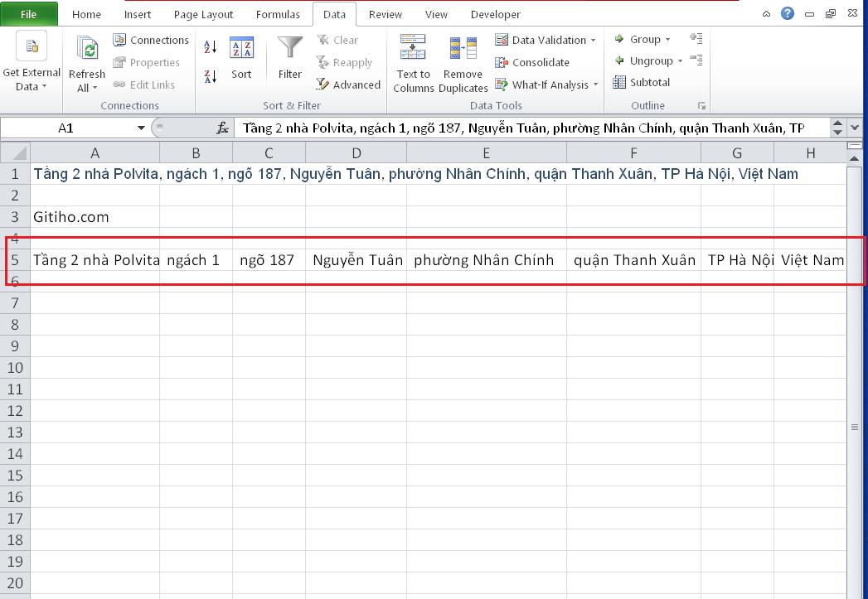
Task: Click the Properties ribbon button
Action: (x=147, y=62)
